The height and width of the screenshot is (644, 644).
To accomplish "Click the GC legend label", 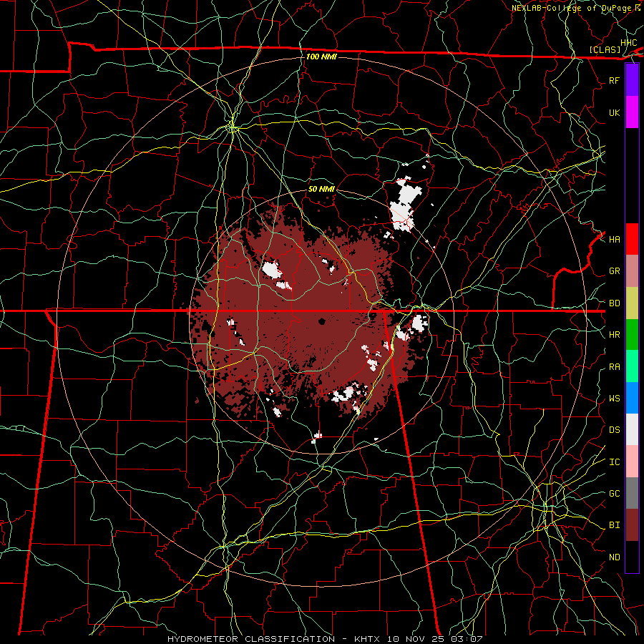I will pyautogui.click(x=615, y=493).
